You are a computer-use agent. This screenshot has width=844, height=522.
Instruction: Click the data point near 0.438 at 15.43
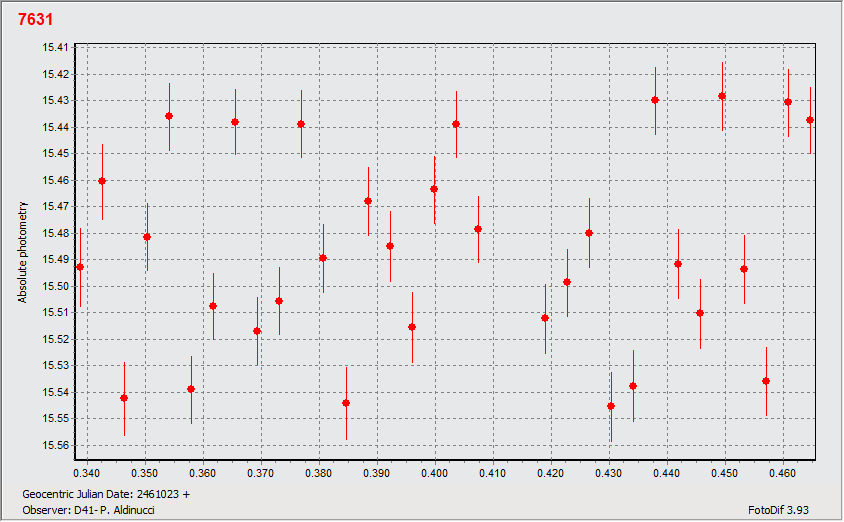pos(655,100)
